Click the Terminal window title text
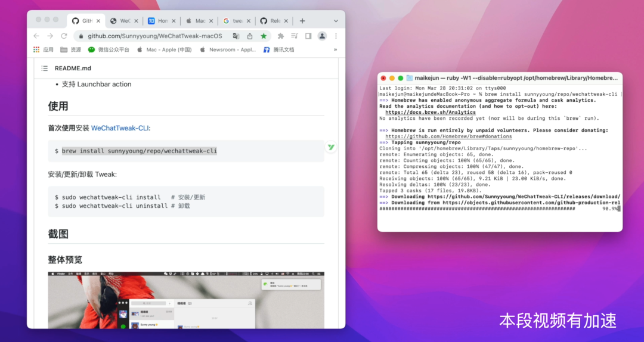The width and height of the screenshot is (644, 342). click(516, 78)
